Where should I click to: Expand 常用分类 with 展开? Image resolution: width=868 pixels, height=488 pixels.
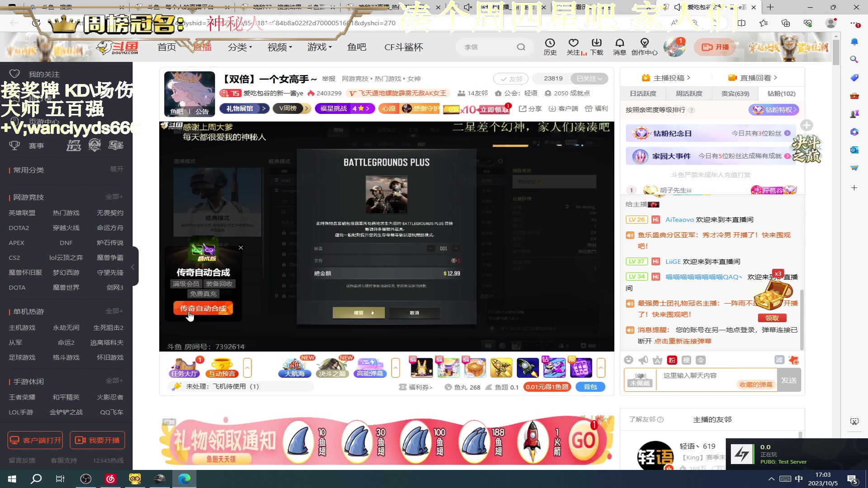click(117, 169)
